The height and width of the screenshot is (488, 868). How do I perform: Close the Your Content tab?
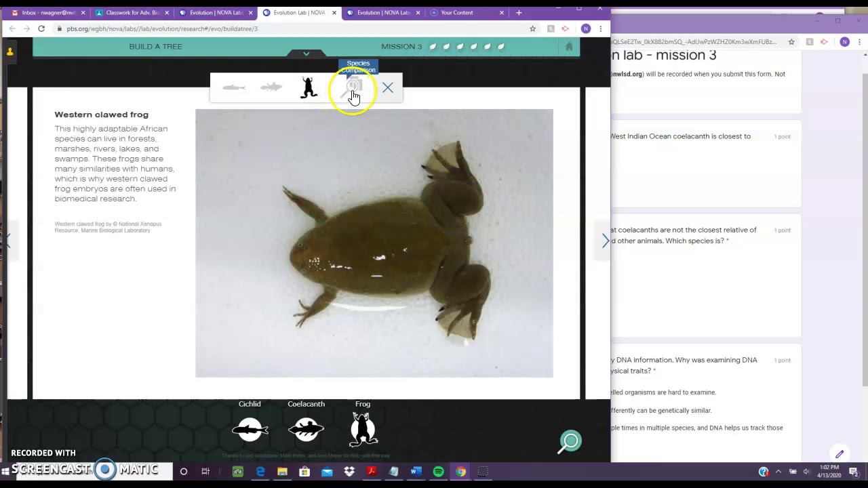(502, 12)
